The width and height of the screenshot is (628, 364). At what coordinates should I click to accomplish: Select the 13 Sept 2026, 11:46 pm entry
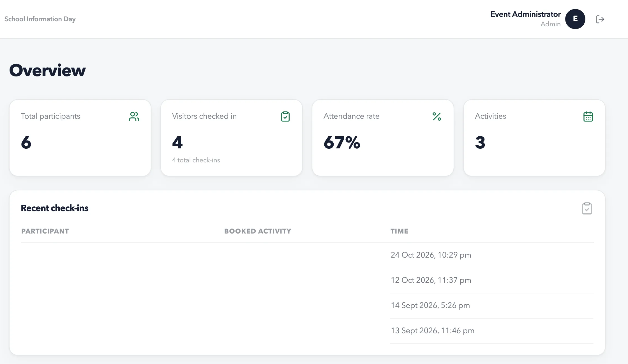pyautogui.click(x=433, y=331)
